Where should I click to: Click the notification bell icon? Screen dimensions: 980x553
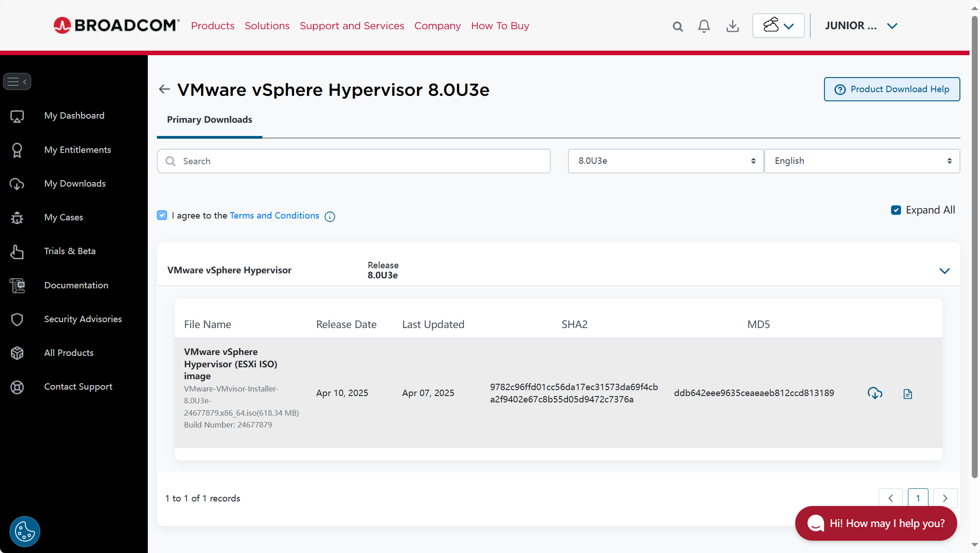tap(704, 26)
